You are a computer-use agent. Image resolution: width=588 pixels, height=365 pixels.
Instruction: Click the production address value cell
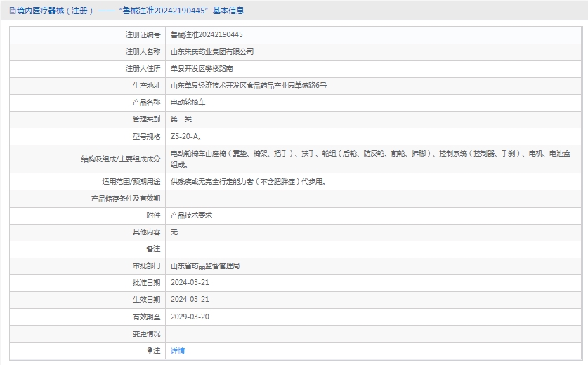click(249, 86)
